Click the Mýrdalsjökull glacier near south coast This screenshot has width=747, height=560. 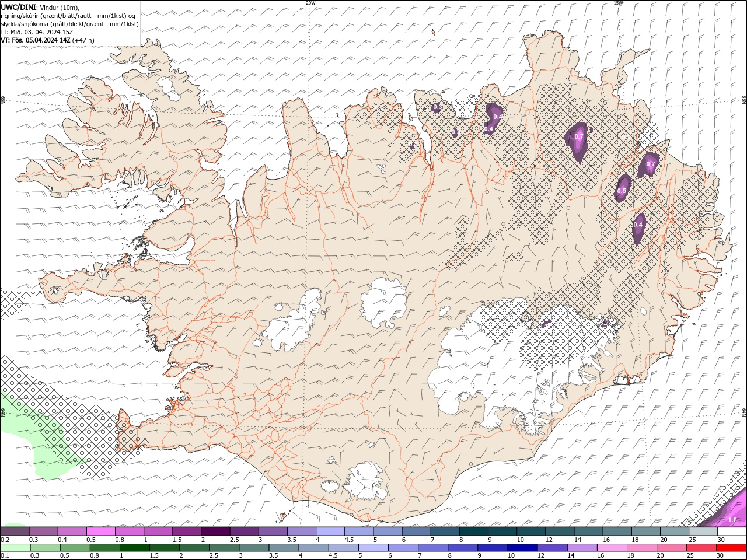[366, 482]
